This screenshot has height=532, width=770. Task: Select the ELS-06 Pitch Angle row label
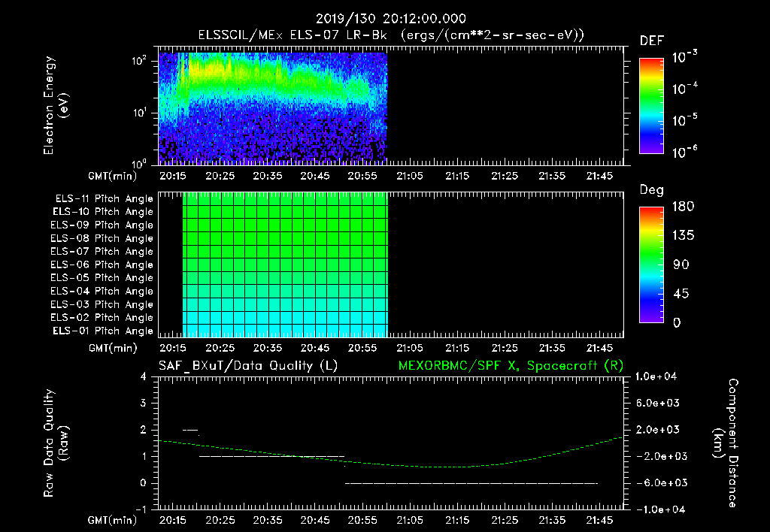(x=102, y=264)
